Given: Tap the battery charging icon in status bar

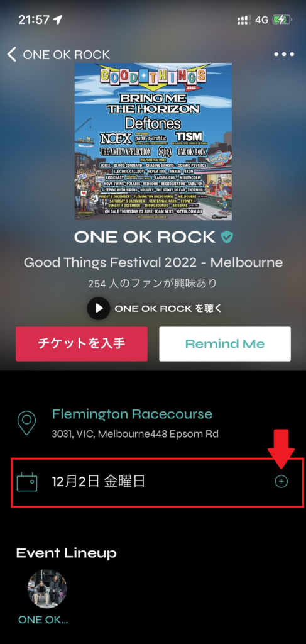Looking at the screenshot, I should tap(281, 19).
